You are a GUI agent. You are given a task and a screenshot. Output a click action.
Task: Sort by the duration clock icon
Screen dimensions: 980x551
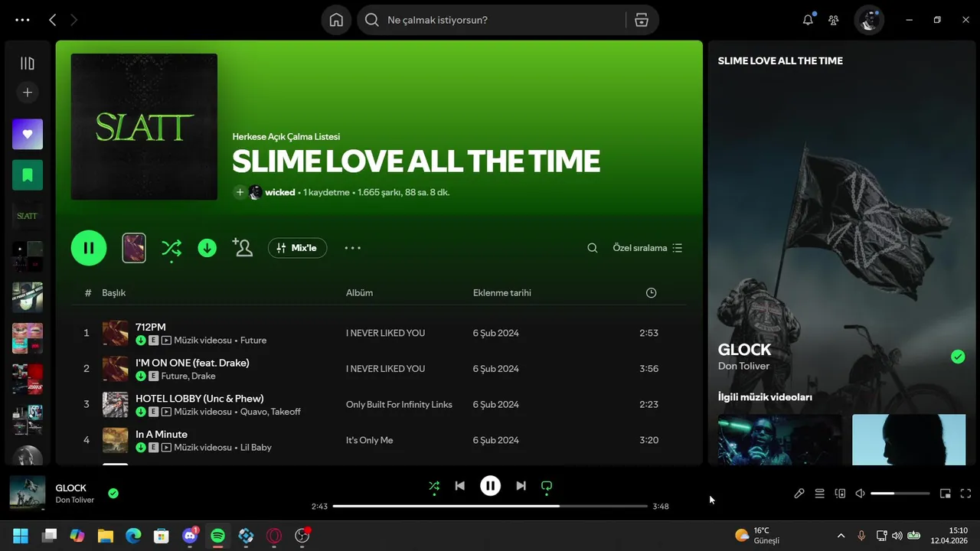click(x=652, y=293)
